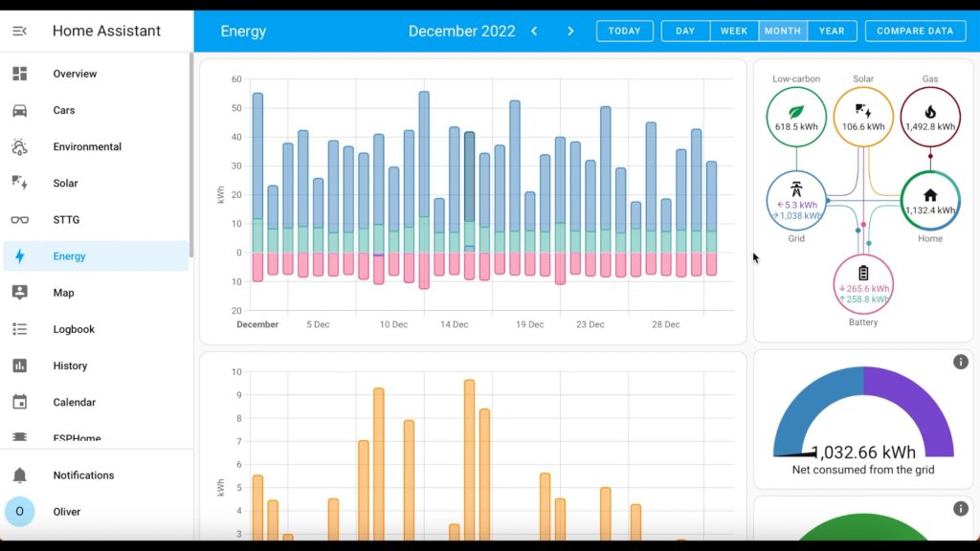Collapse the sidebar with the hamburger menu icon

click(x=19, y=31)
